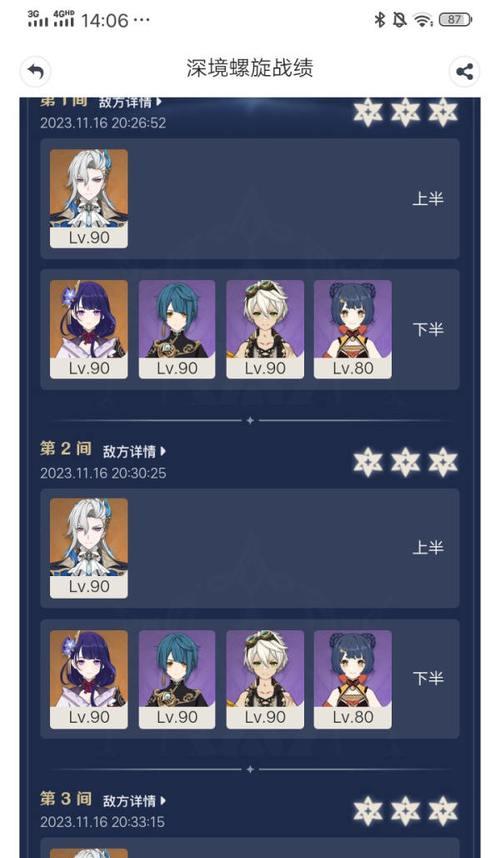Tap the battery indicator showing 87
500x858 pixels.
(455, 20)
